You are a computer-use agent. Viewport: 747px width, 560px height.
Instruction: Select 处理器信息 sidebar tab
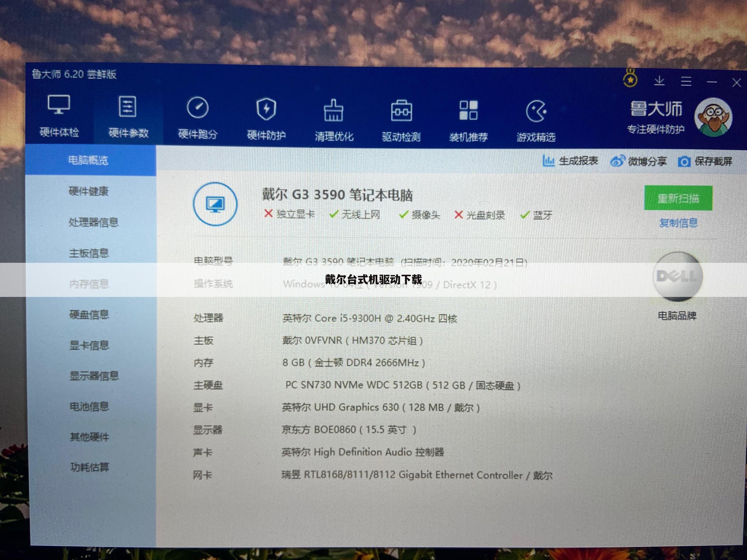click(x=94, y=222)
